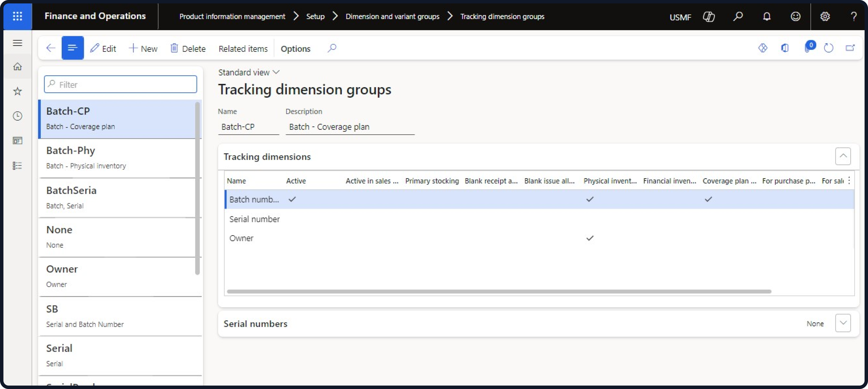This screenshot has height=389, width=868.
Task: Expand the navigation pane hamburger menu
Action: (x=17, y=43)
